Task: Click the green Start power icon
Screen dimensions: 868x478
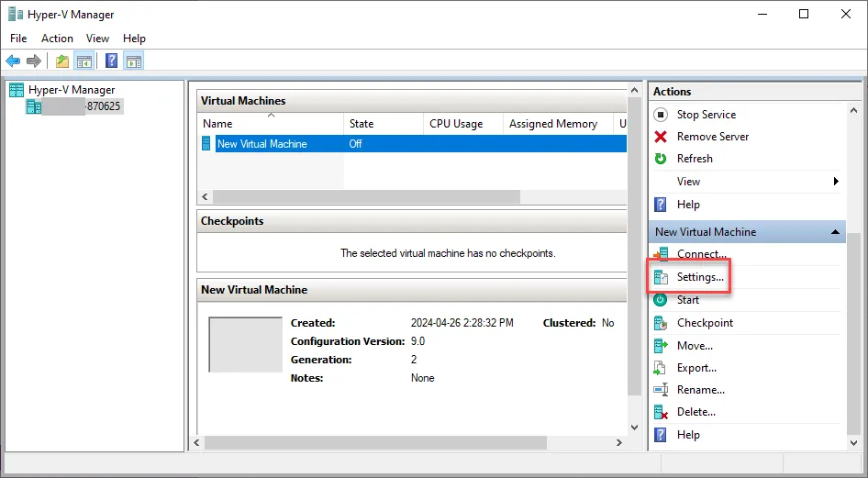Action: (661, 300)
